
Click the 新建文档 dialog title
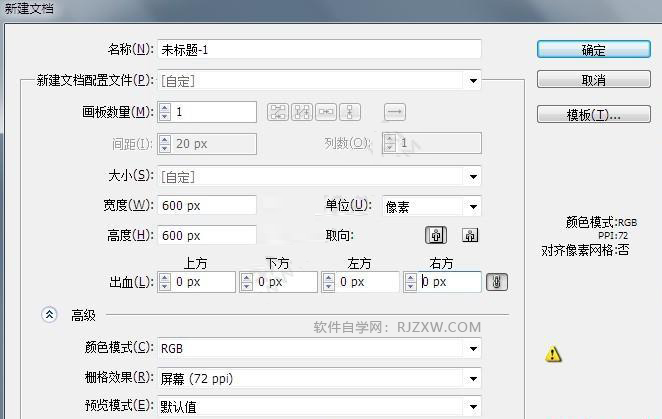coord(29,8)
